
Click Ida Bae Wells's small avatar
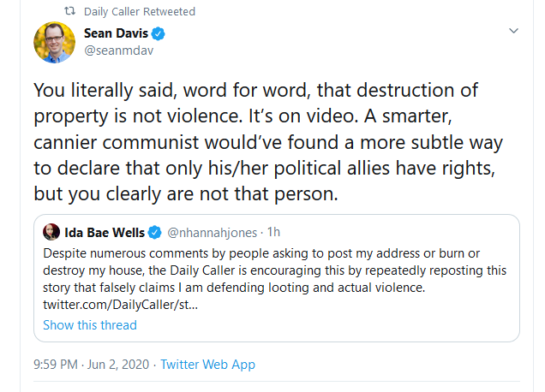51,232
